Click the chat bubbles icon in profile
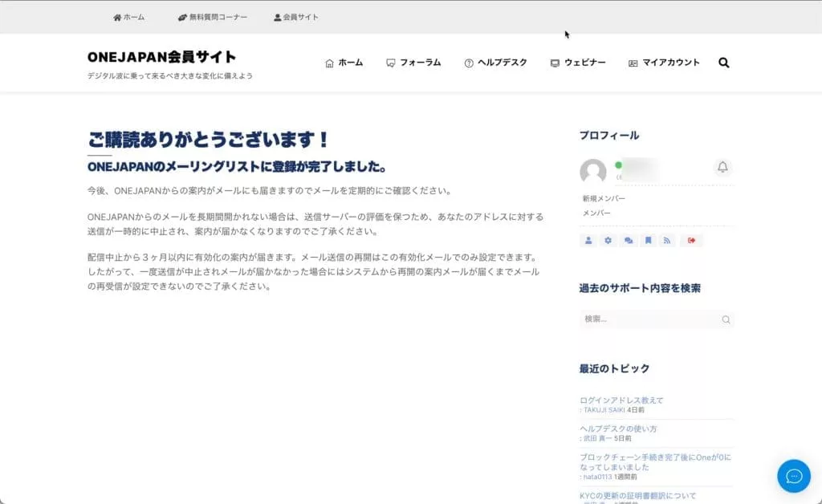822x504 pixels. point(628,240)
